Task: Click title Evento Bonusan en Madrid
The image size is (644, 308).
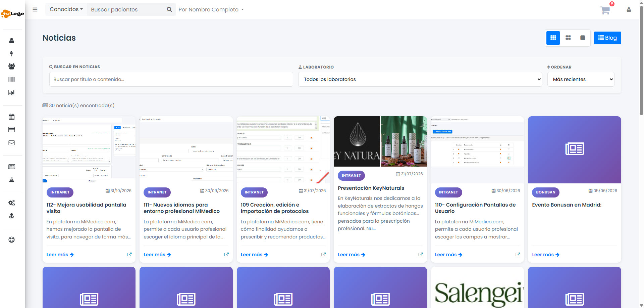Action: (x=567, y=205)
